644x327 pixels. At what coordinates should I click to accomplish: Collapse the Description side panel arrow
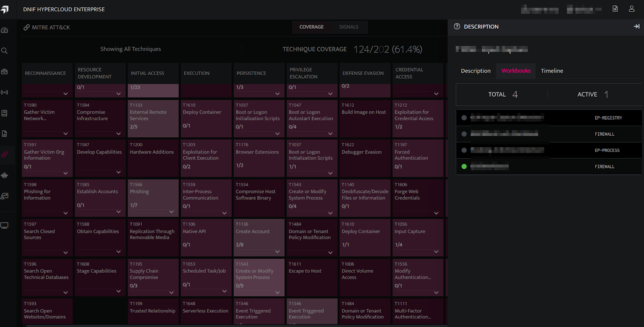pyautogui.click(x=636, y=27)
